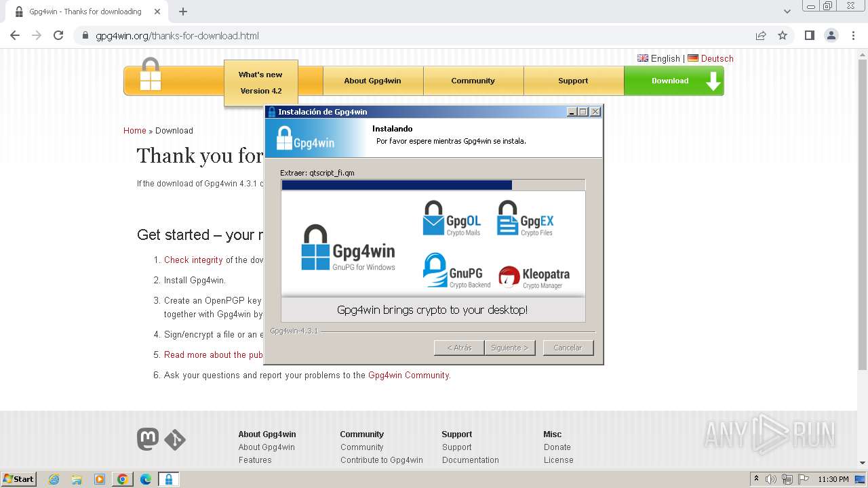Open the What's new Version 4.2 tab

[x=260, y=83]
